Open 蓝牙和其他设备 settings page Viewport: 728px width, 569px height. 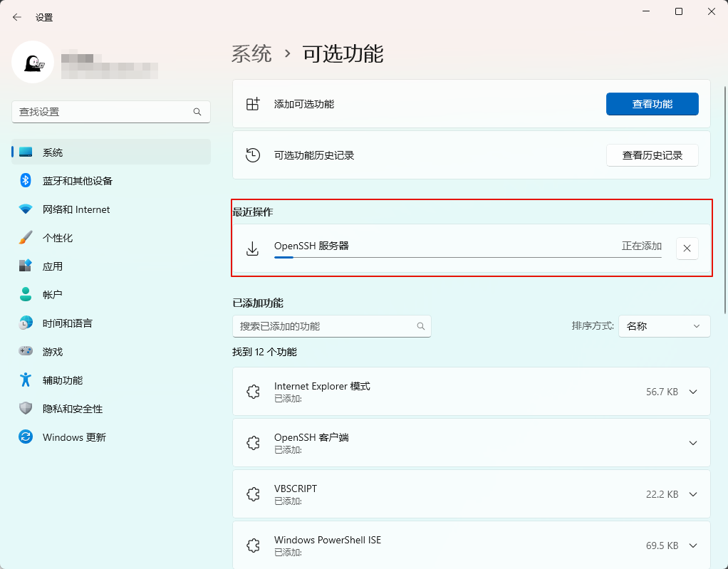pyautogui.click(x=77, y=181)
